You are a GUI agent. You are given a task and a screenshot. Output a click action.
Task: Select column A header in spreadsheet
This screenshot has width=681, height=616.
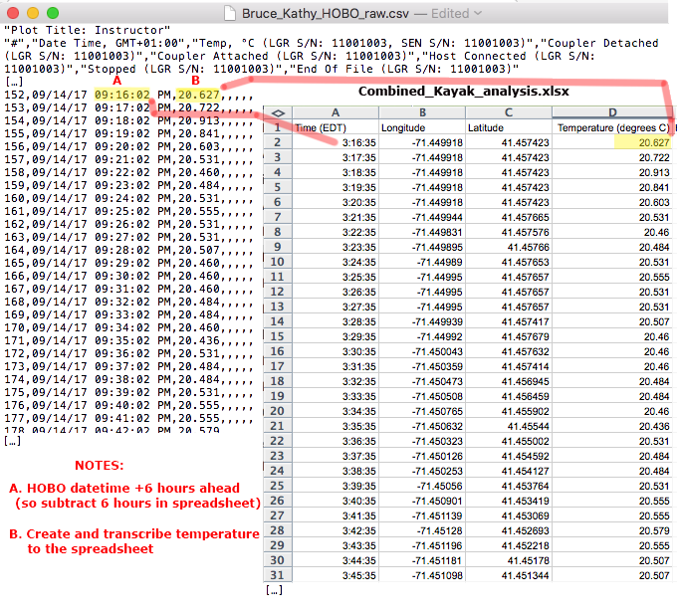pyautogui.click(x=335, y=112)
